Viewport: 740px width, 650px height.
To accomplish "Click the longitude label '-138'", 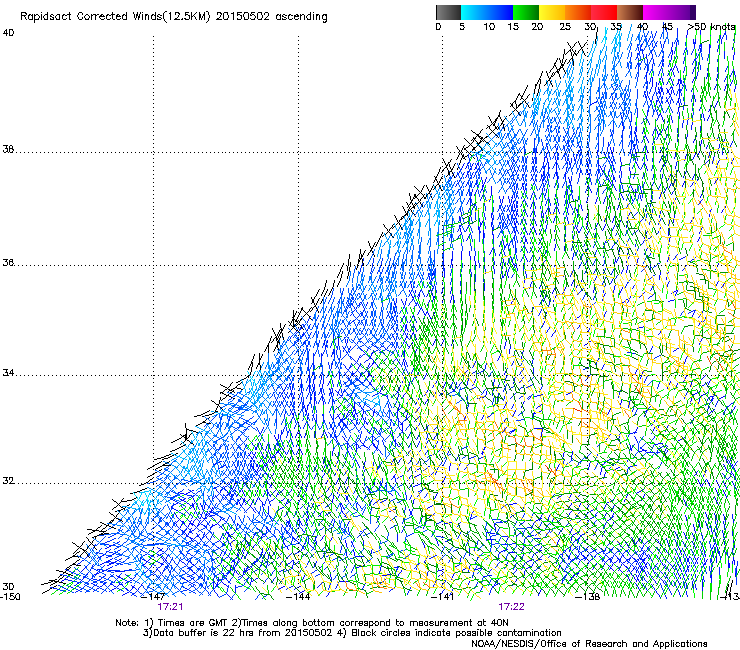I will coord(588,597).
